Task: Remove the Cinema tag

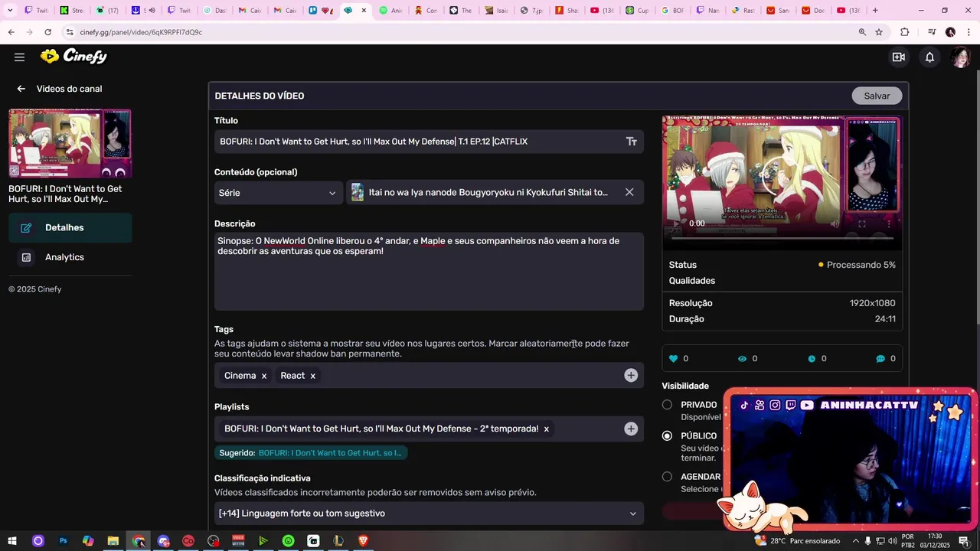Action: 264,376
